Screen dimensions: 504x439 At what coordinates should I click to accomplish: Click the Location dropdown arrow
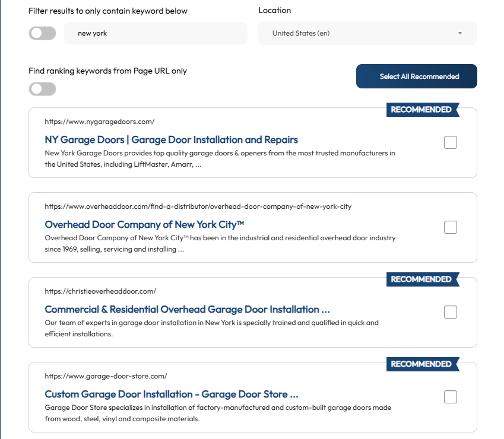click(460, 33)
